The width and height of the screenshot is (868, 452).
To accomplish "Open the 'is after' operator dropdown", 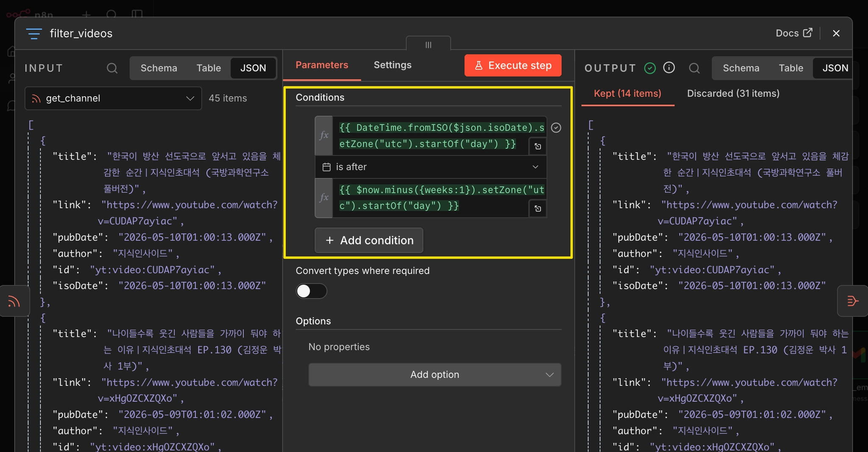I will click(431, 167).
